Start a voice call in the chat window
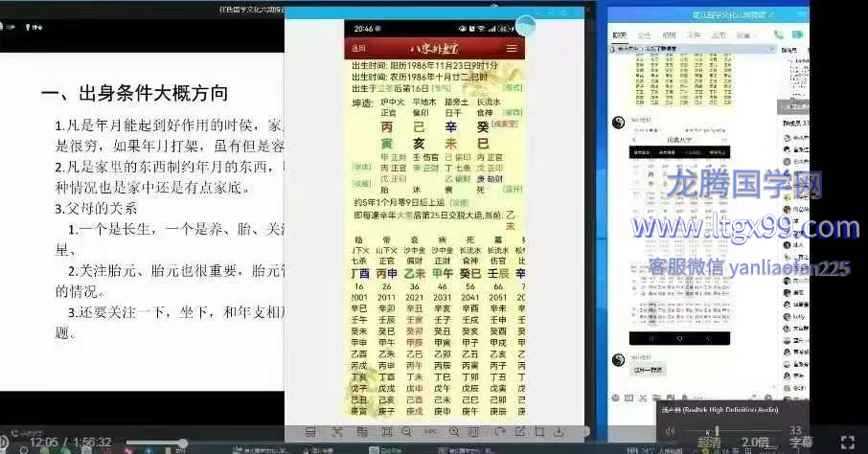868x454 pixels. [x=778, y=35]
